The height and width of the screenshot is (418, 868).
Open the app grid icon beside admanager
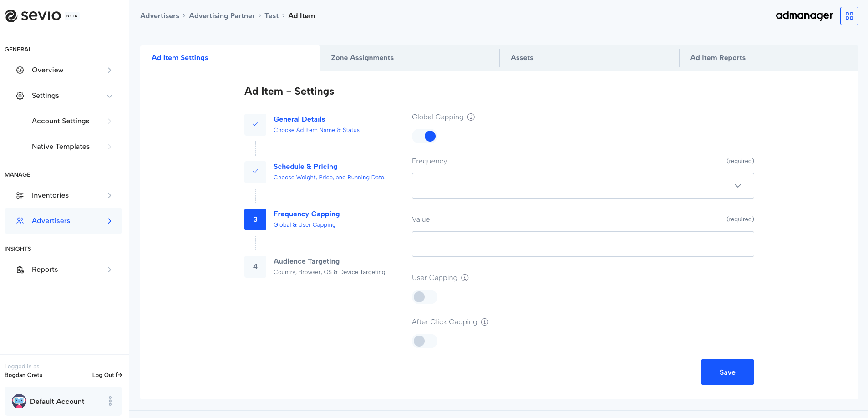[849, 16]
